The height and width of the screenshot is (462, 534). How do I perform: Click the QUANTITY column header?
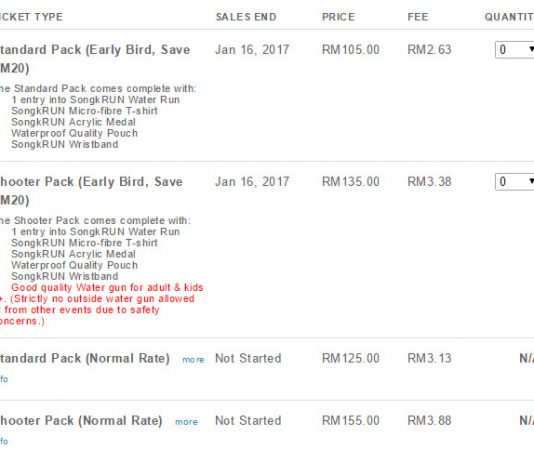coord(509,17)
